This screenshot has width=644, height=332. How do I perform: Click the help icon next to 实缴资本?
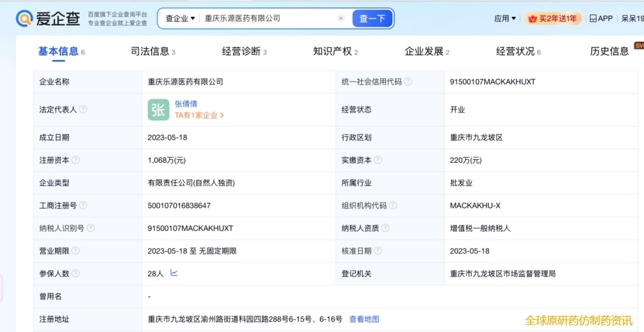point(378,160)
